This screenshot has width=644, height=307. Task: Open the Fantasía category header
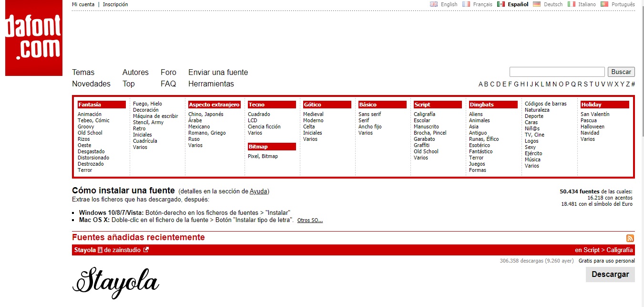click(102, 105)
